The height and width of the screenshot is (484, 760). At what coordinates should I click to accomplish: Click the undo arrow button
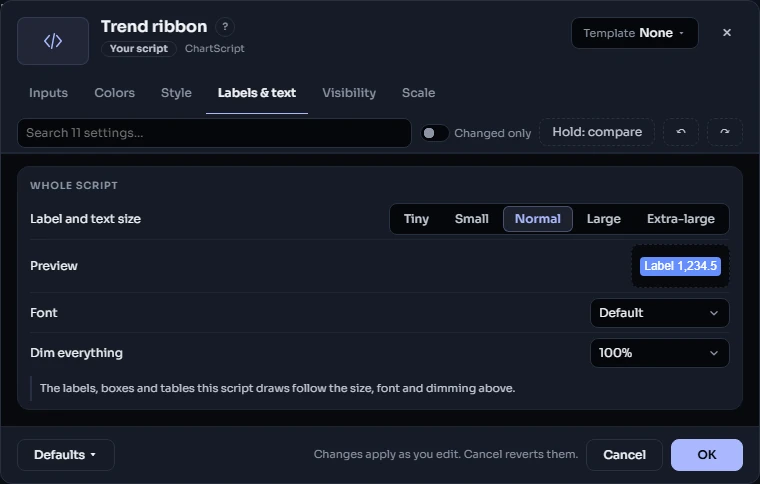[x=681, y=132]
